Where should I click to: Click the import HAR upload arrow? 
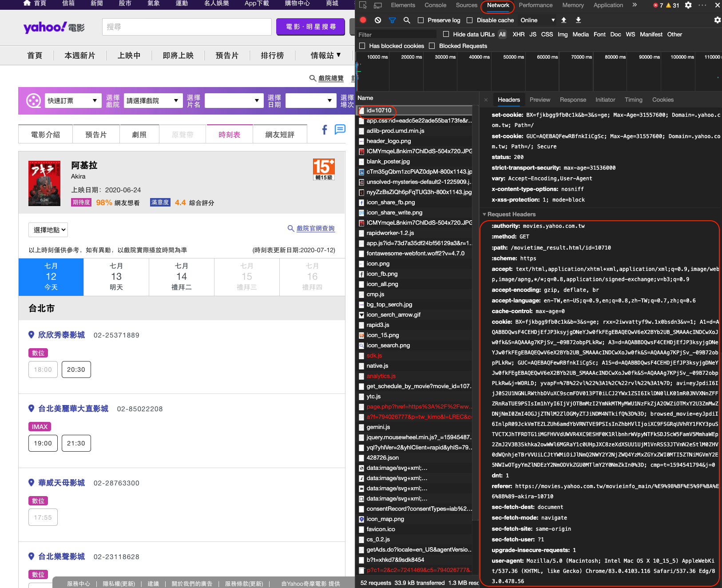point(564,20)
